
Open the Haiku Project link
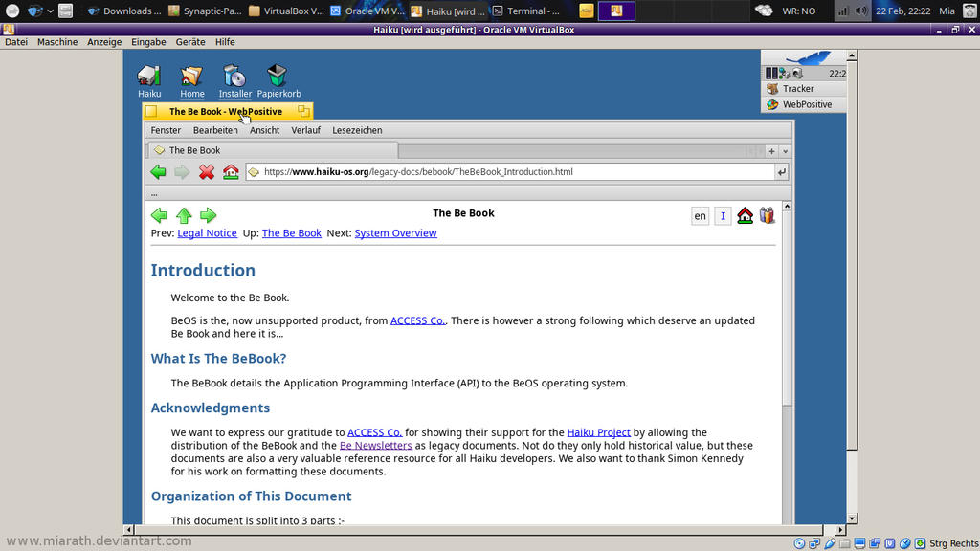click(x=598, y=432)
